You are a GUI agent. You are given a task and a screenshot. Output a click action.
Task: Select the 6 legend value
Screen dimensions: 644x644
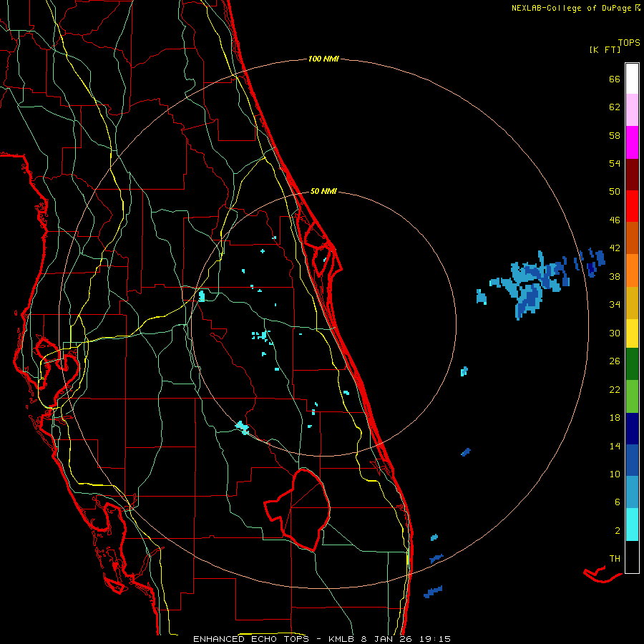pos(618,502)
